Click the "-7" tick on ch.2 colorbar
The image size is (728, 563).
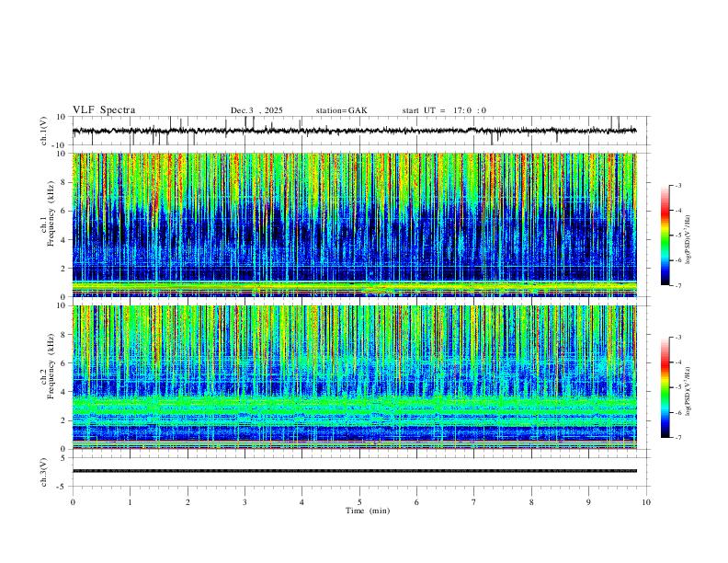[678, 438]
